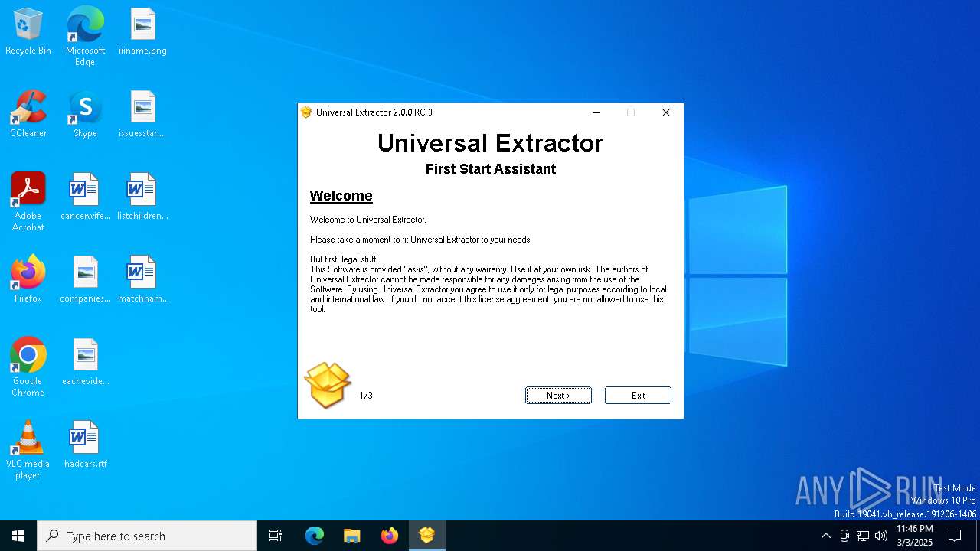Select the eachevide image file icon
Screen dimensions: 980x551
[x=85, y=362]
